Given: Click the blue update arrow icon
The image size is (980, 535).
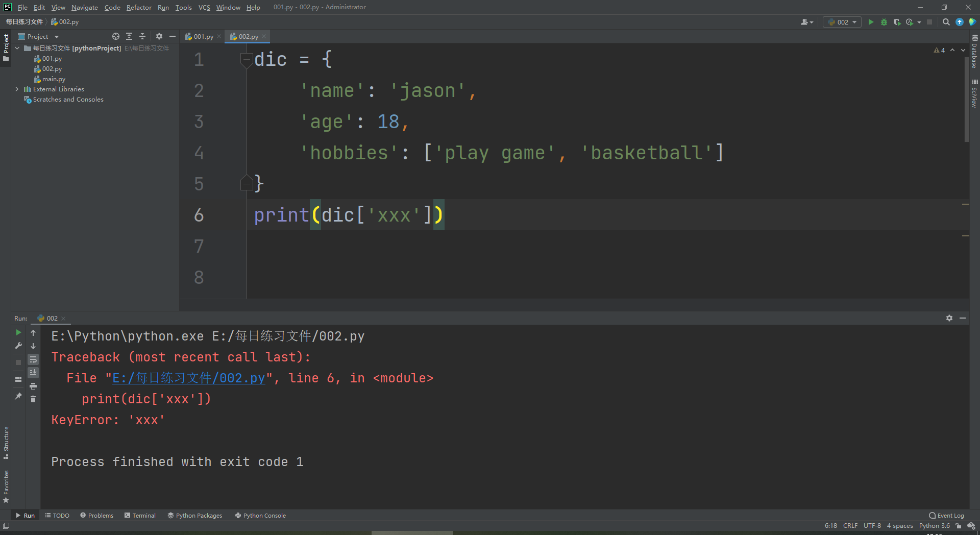Looking at the screenshot, I should pos(960,22).
